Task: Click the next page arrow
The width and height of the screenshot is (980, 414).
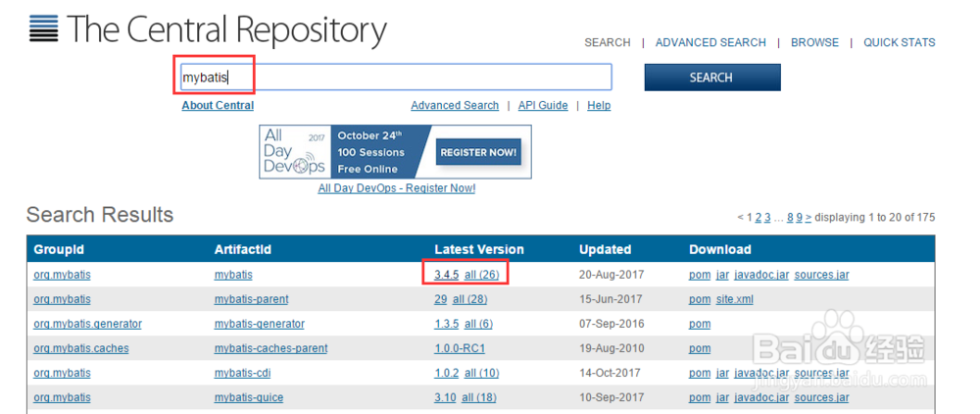Action: tap(808, 217)
